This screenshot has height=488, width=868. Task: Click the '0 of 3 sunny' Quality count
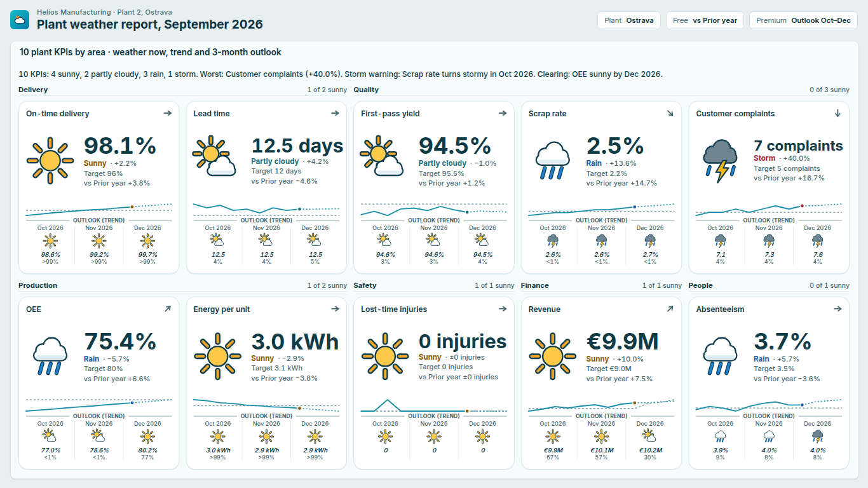830,90
